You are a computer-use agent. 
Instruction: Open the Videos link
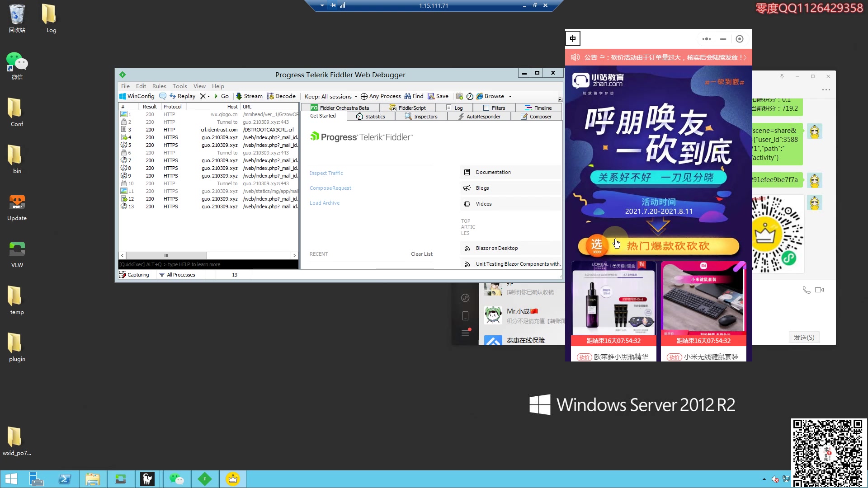[x=510, y=204]
